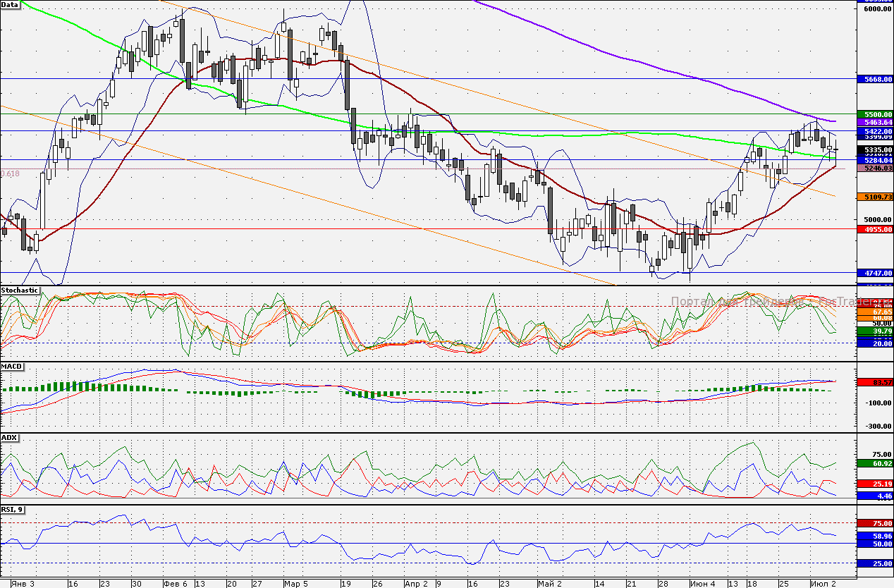This screenshot has width=894, height=588.
Task: Select the red 4955.00 price tag
Action: (875, 229)
